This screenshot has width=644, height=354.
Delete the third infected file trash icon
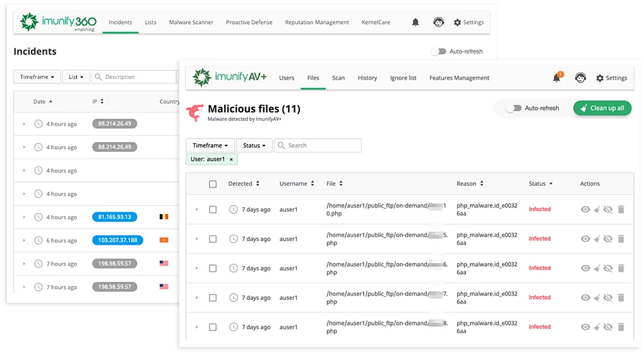tap(621, 268)
